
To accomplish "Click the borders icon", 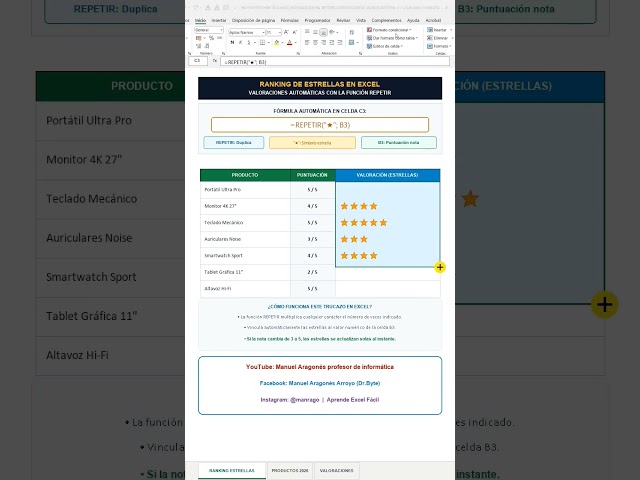I will [262, 42].
